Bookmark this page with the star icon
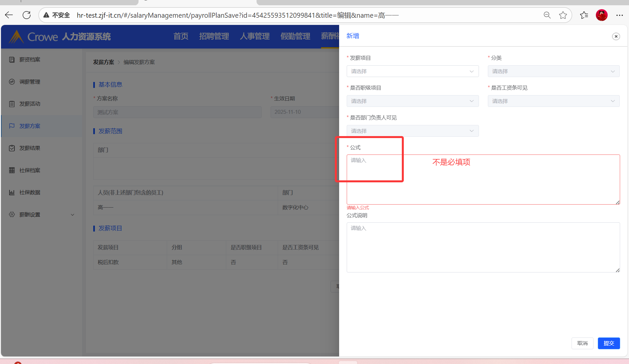Image resolution: width=629 pixels, height=364 pixels. coord(563,15)
